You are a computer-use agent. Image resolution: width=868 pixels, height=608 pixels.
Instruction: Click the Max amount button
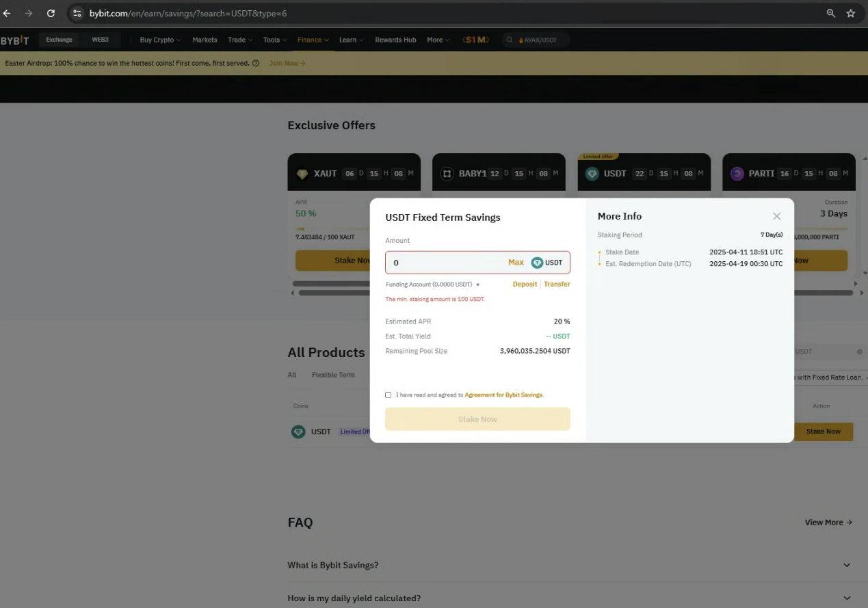(x=516, y=263)
